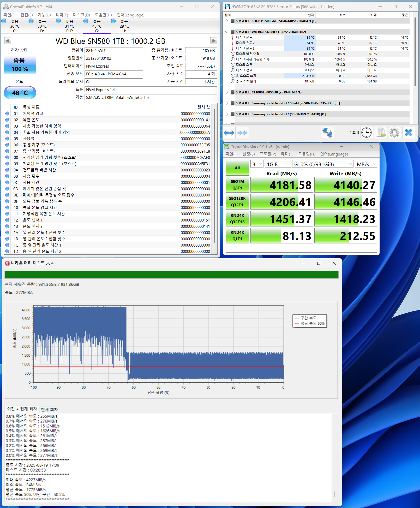This screenshot has height=508, width=420.
Task: Click the next disk arrow in CrystalDiskInfo
Action: click(x=214, y=41)
